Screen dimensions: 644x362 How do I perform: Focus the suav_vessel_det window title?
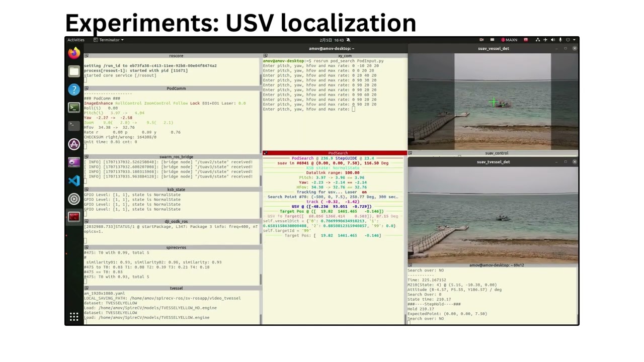[493, 48]
